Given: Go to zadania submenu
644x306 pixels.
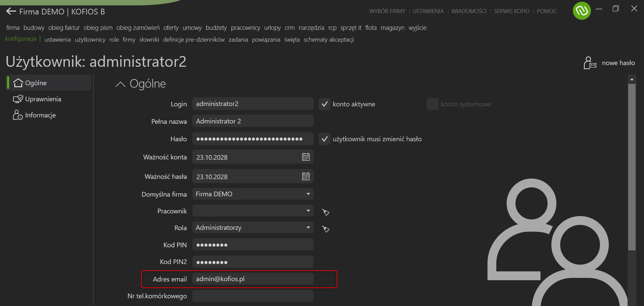Looking at the screenshot, I should coord(238,40).
